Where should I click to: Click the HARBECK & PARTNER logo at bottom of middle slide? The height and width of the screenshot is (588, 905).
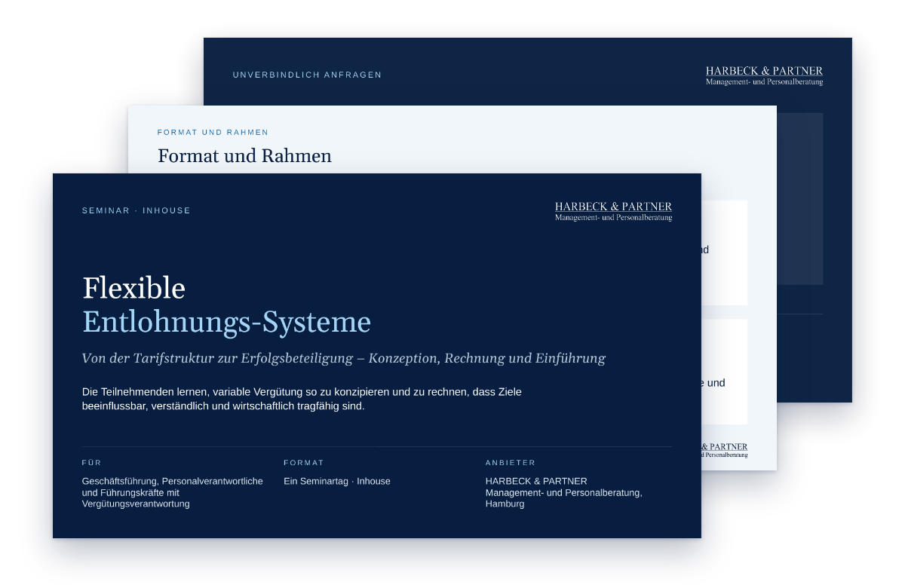pyautogui.click(x=725, y=450)
